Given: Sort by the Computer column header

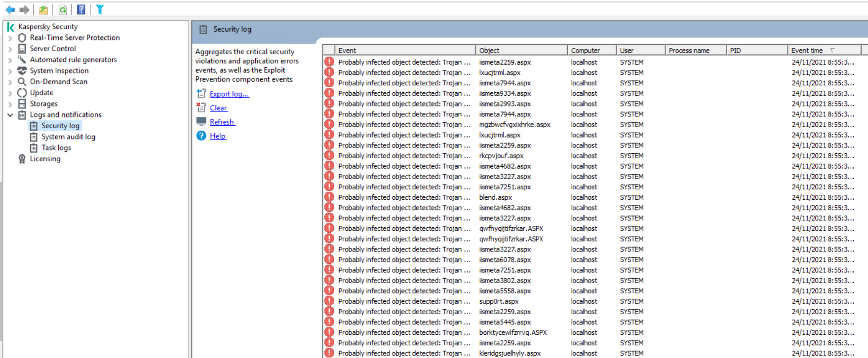Looking at the screenshot, I should click(x=592, y=50).
